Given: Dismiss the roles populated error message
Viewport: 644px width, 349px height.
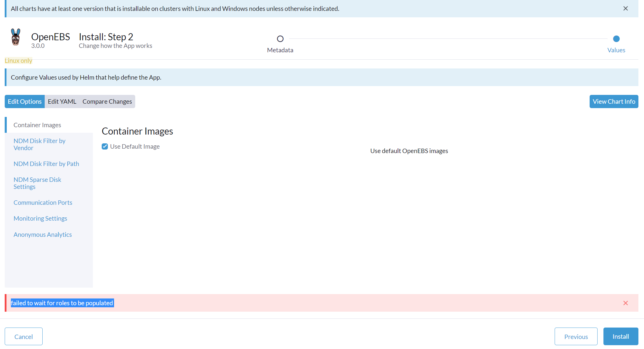Looking at the screenshot, I should pos(625,303).
